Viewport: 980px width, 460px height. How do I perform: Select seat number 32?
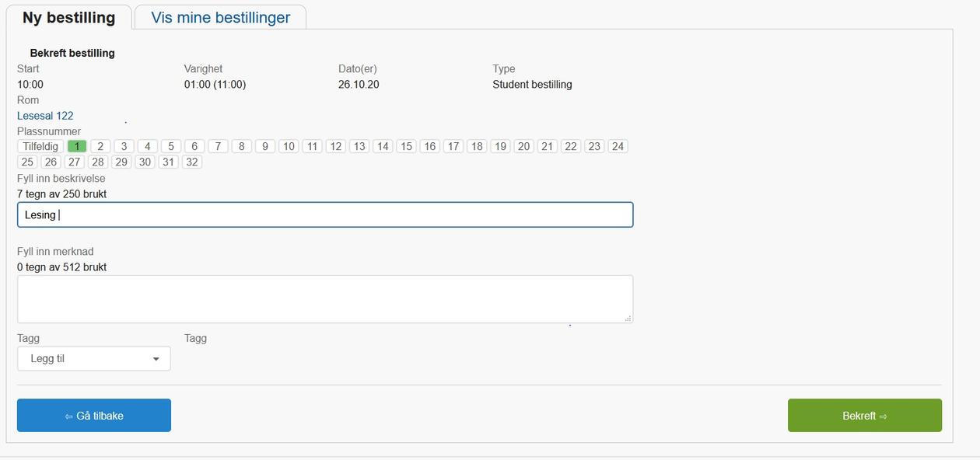191,162
